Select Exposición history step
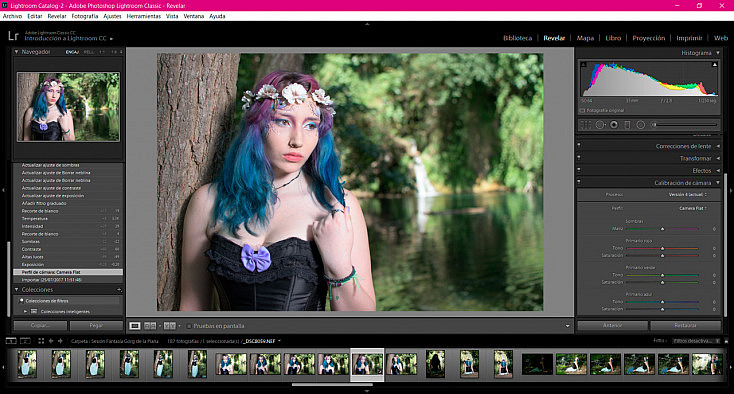Image resolution: width=734 pixels, height=394 pixels. tap(68, 264)
